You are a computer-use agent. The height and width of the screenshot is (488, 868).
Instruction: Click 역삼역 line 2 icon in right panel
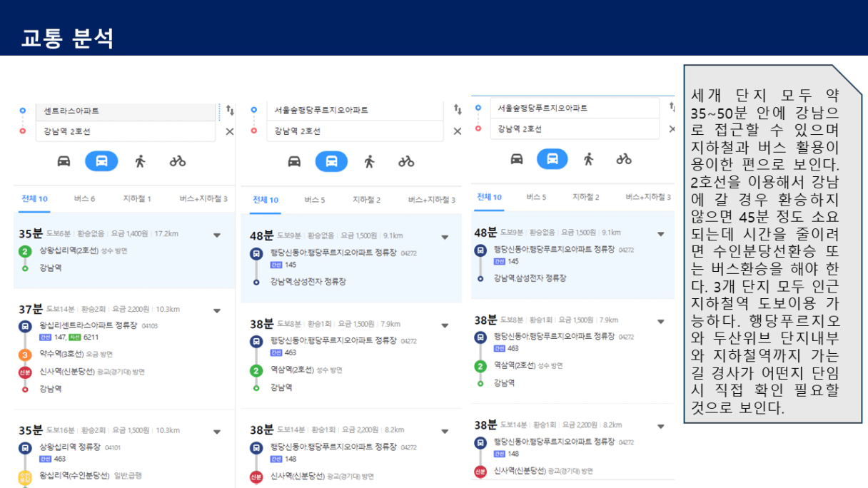click(x=480, y=366)
